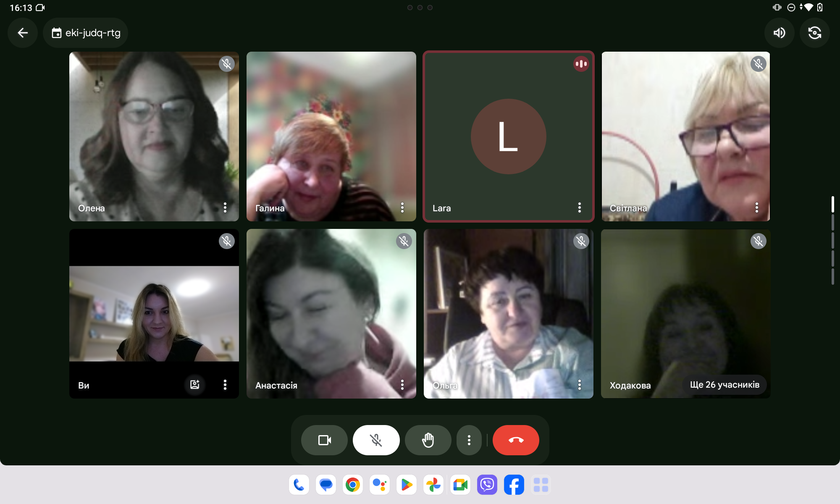The image size is (840, 504).
Task: Launch Viber from the taskbar
Action: (x=487, y=485)
